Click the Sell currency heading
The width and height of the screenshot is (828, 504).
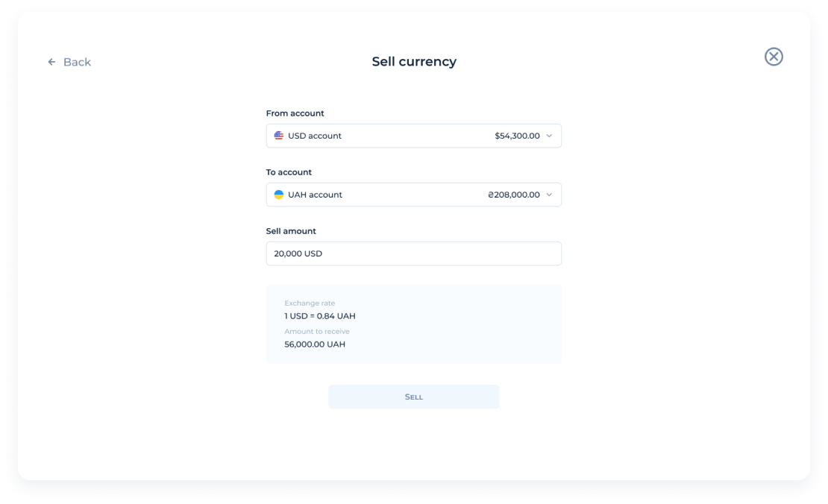tap(414, 62)
